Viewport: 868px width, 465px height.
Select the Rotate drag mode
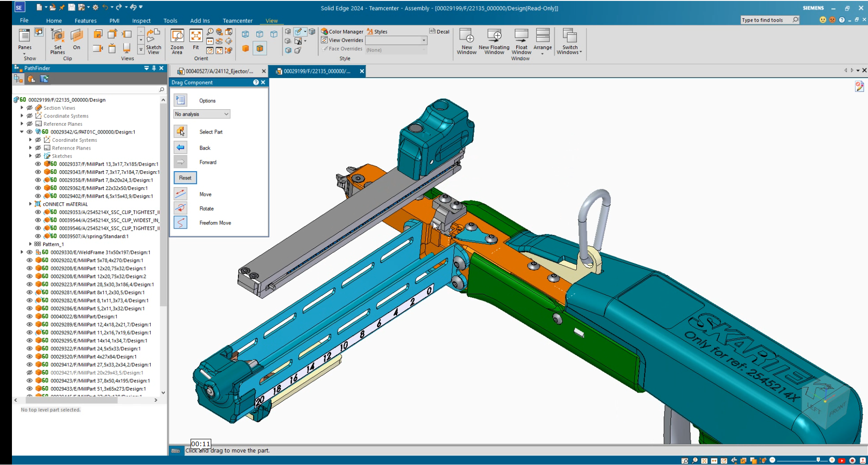coord(180,208)
